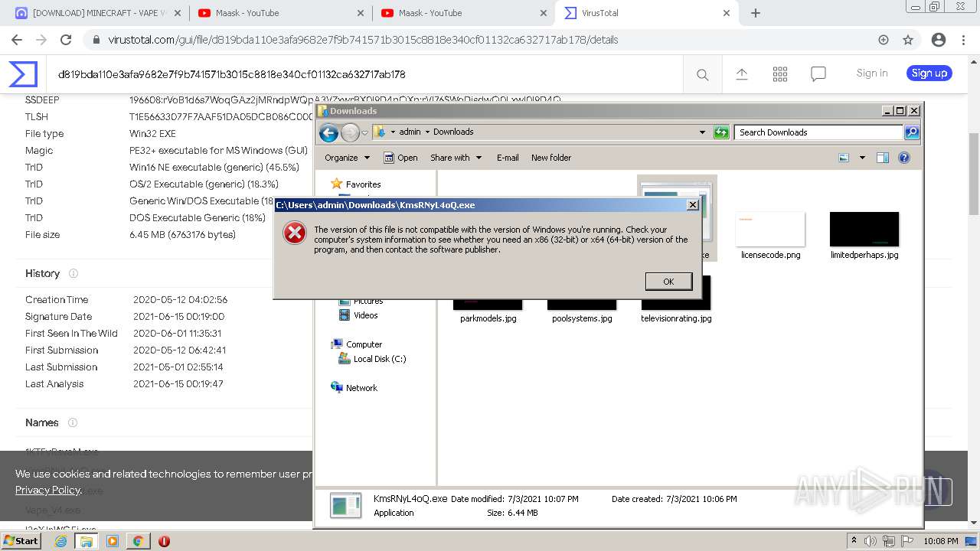Open explorer help question mark icon
Viewport: 980px width, 551px height.
coord(904,158)
